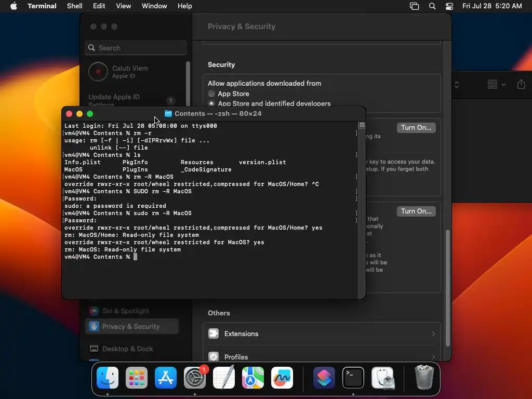
Task: Open Terminal dock icon
Action: (x=353, y=378)
